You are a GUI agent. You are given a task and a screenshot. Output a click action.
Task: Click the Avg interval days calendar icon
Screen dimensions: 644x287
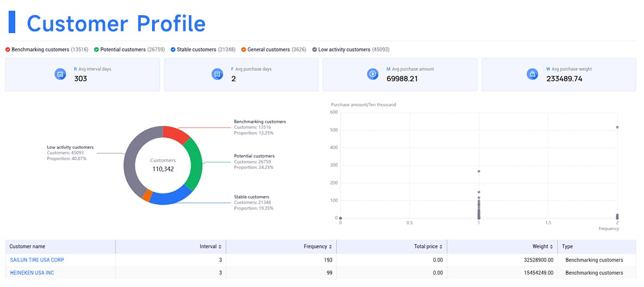(61, 74)
